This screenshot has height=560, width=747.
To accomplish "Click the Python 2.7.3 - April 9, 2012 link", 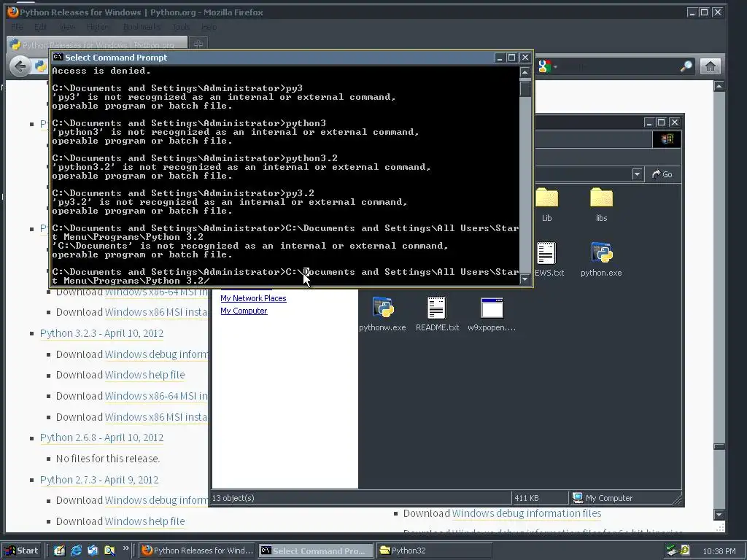I will click(99, 480).
